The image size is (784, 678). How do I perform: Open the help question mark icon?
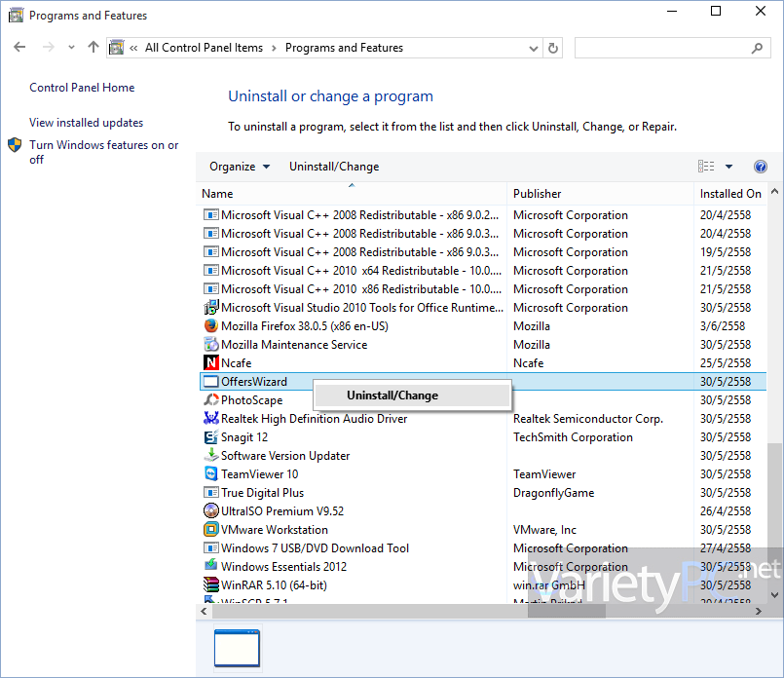click(760, 167)
